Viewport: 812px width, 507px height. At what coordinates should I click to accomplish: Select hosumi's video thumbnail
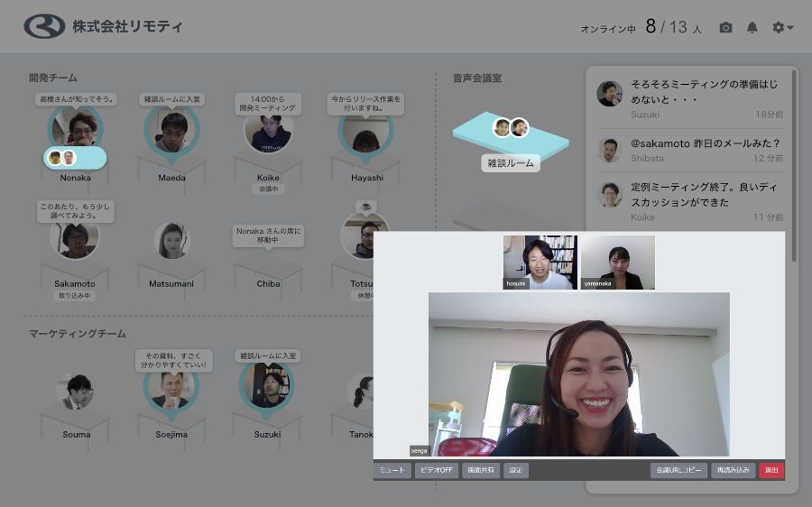pyautogui.click(x=540, y=262)
